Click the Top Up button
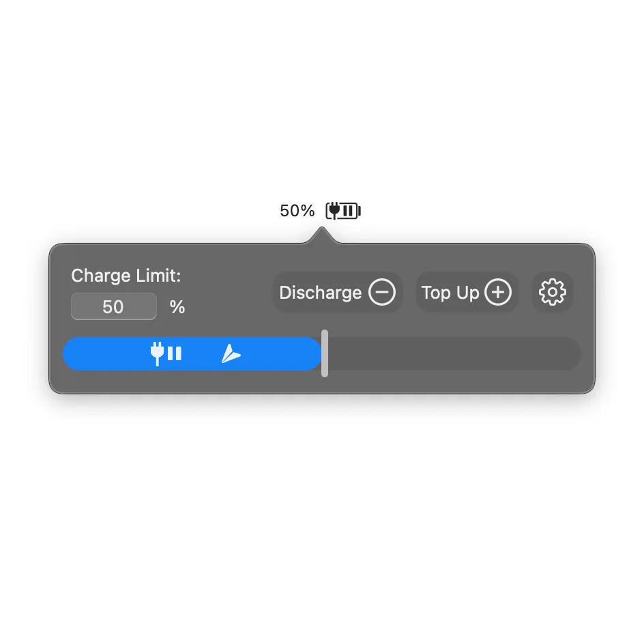The image size is (644, 644). click(467, 292)
